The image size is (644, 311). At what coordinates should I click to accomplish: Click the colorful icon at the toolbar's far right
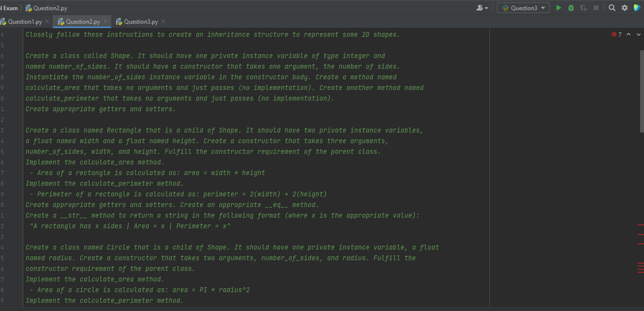click(637, 7)
